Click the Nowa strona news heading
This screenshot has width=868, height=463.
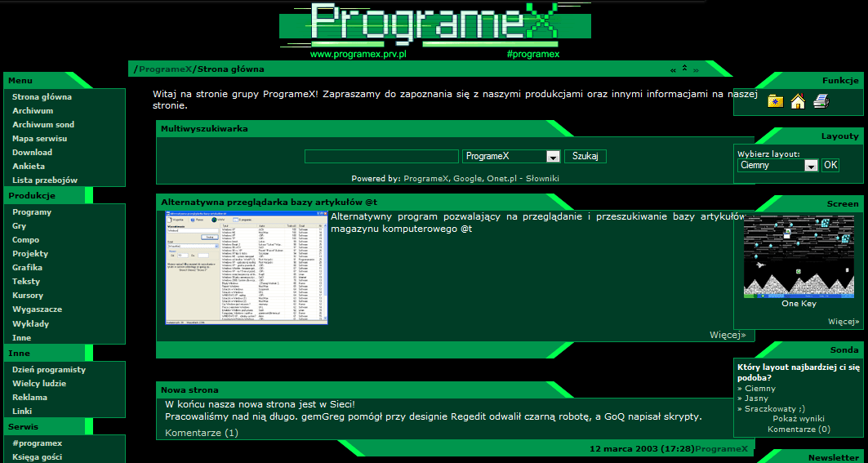tap(189, 390)
